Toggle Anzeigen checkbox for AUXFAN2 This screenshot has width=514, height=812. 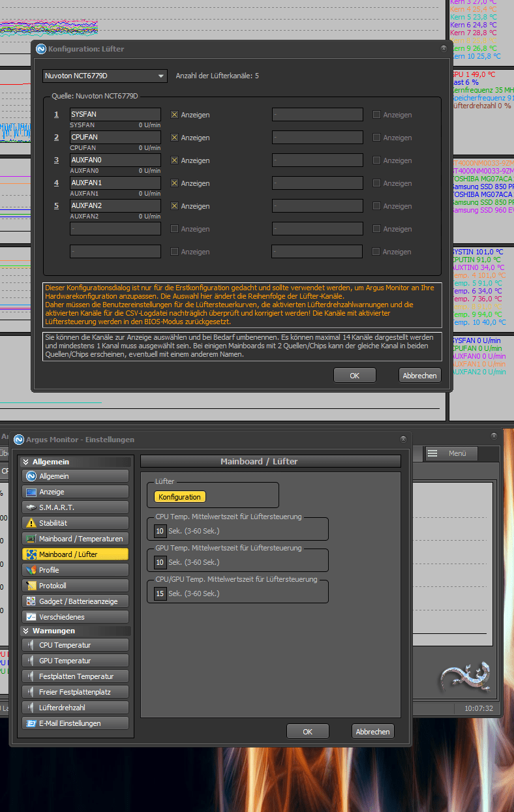pos(174,206)
